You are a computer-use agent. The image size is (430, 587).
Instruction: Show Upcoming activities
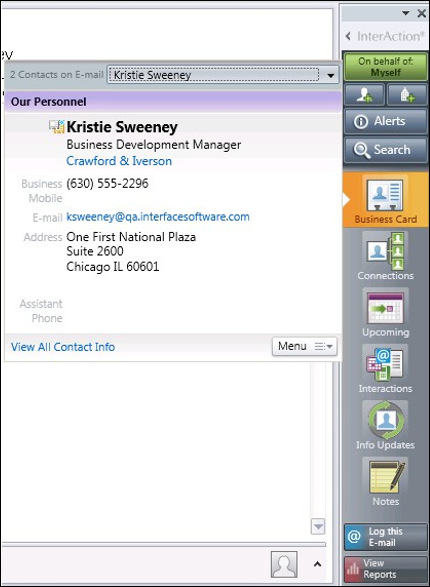[385, 313]
